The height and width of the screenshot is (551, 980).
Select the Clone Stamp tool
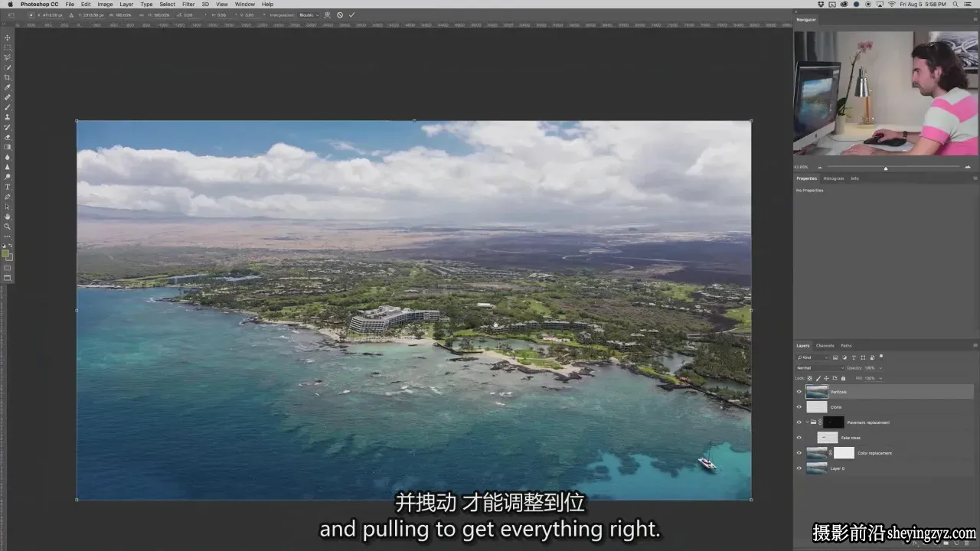pyautogui.click(x=8, y=117)
